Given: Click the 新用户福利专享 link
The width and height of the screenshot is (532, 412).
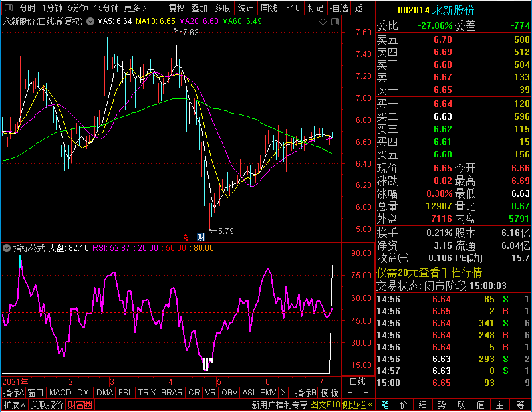Looking at the screenshot, I should [x=279, y=405].
